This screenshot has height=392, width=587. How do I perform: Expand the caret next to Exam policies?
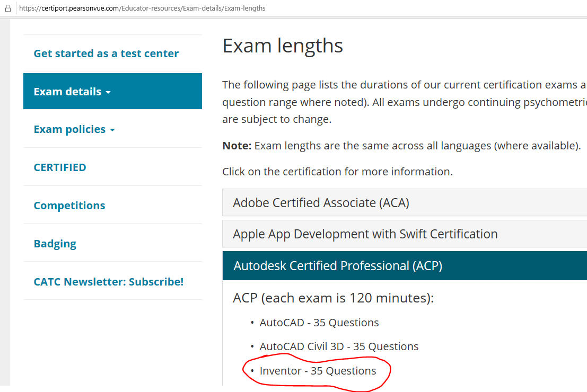(112, 130)
